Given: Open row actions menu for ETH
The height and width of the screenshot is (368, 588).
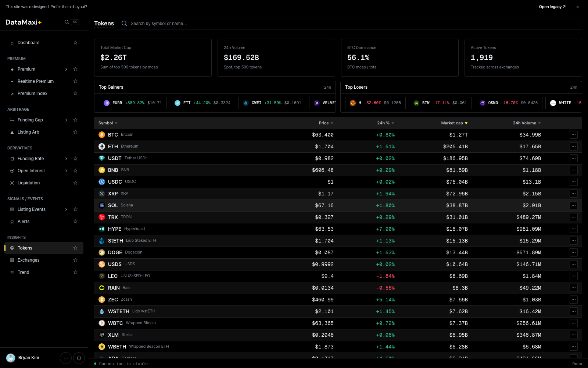Looking at the screenshot, I should click(x=574, y=146).
